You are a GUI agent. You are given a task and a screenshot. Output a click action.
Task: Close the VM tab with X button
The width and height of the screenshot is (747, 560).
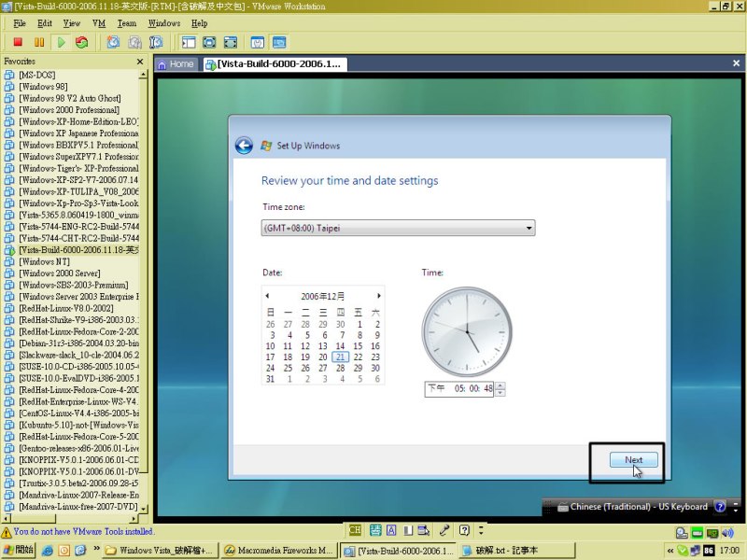pyautogui.click(x=736, y=63)
